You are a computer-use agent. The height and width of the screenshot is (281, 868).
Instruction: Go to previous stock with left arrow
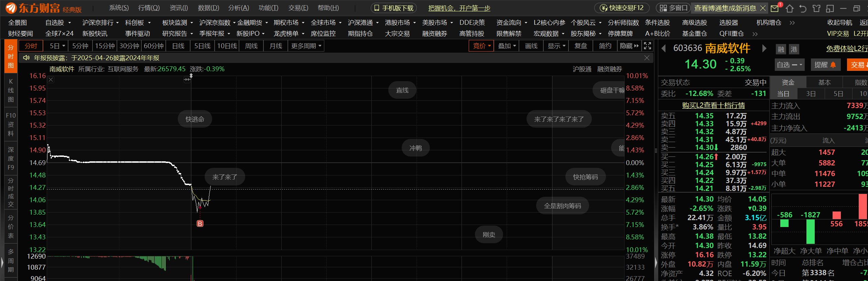point(664,48)
